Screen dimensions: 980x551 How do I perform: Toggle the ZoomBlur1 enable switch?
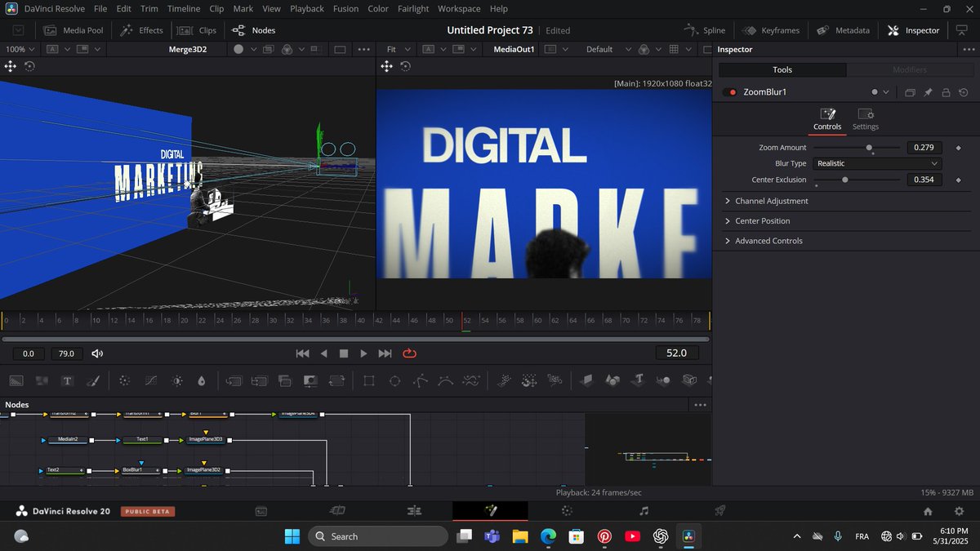729,92
